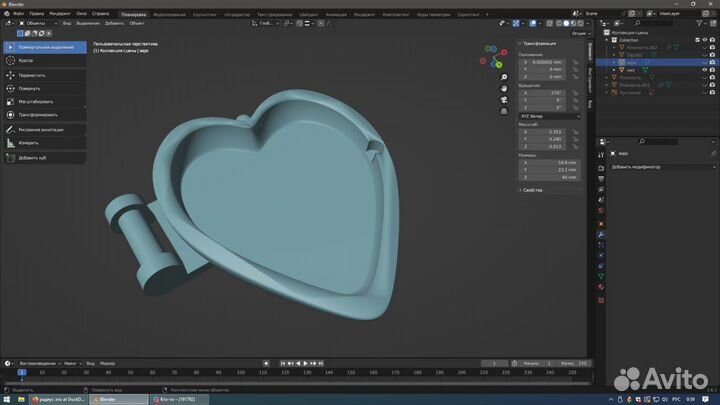Open the Маркер timeline menu
Viewport: 720px width, 405px height.
(108, 364)
